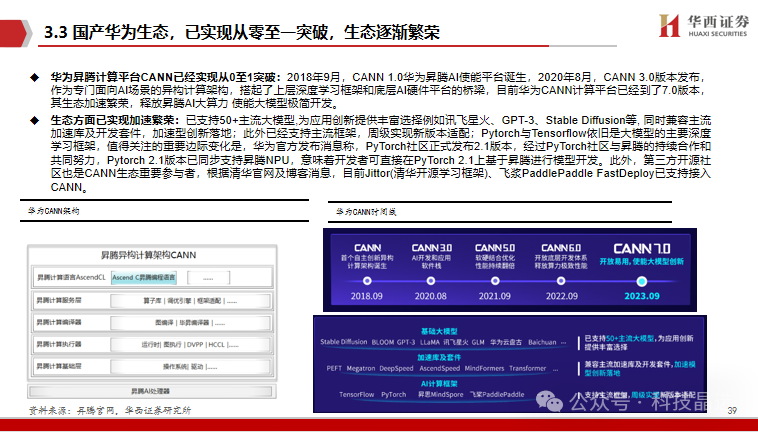
Task: Click the "运行时 | 图执行 | DVPP | HCCL" bar
Action: (190, 345)
